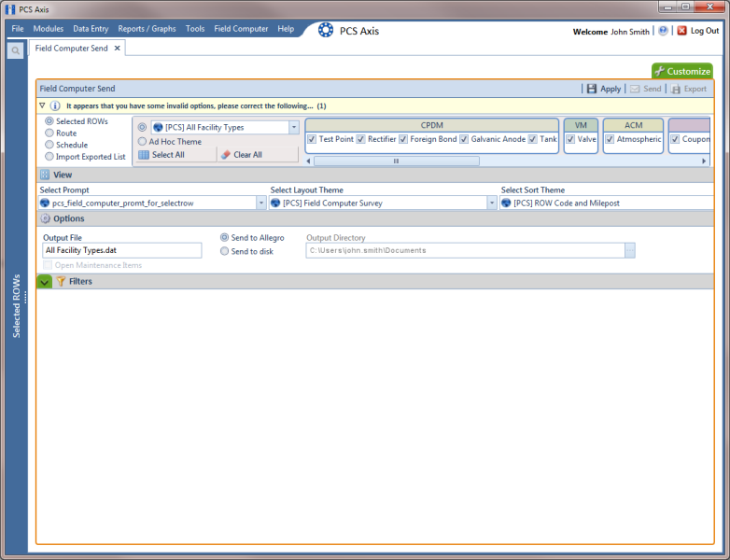The height and width of the screenshot is (560, 730).
Task: Open the All Facility Types dropdown
Action: [294, 127]
